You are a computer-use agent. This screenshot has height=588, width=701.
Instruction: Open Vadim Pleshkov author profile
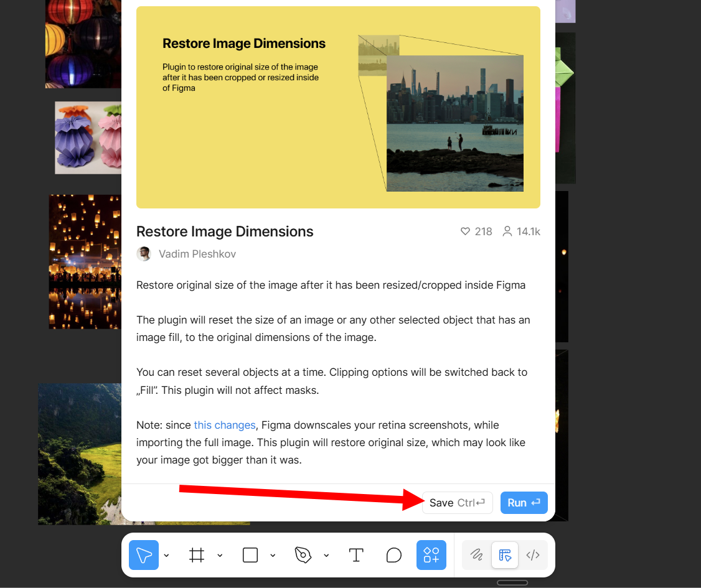(x=197, y=254)
